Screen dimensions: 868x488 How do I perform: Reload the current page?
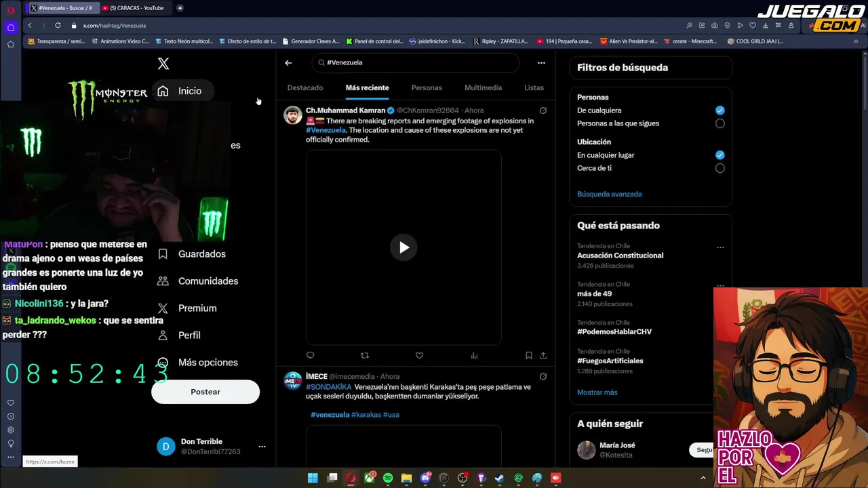(x=58, y=25)
